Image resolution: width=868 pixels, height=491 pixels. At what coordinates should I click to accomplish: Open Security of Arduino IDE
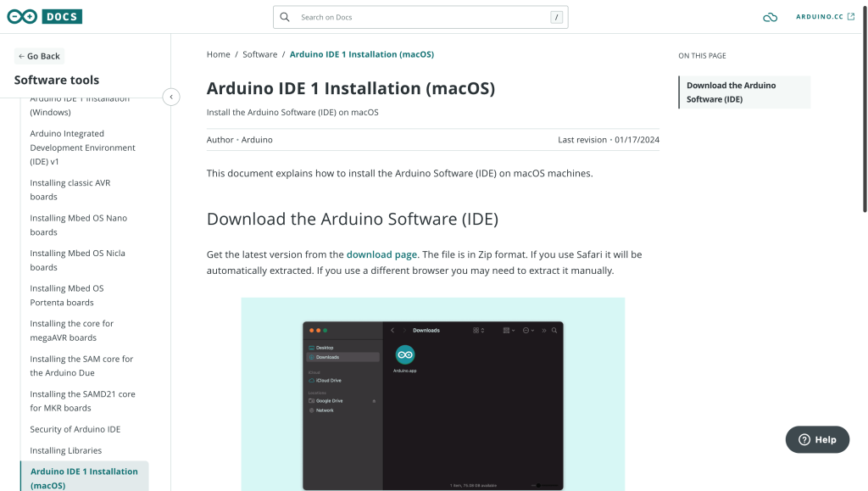tap(75, 429)
